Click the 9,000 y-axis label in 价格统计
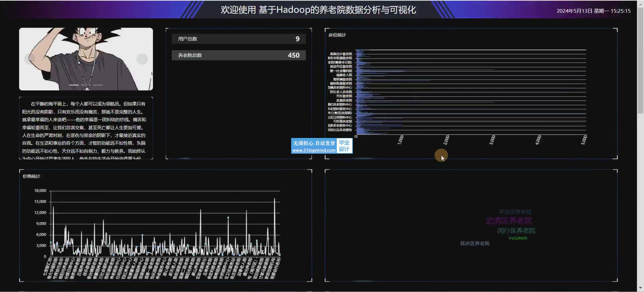 pyautogui.click(x=41, y=223)
